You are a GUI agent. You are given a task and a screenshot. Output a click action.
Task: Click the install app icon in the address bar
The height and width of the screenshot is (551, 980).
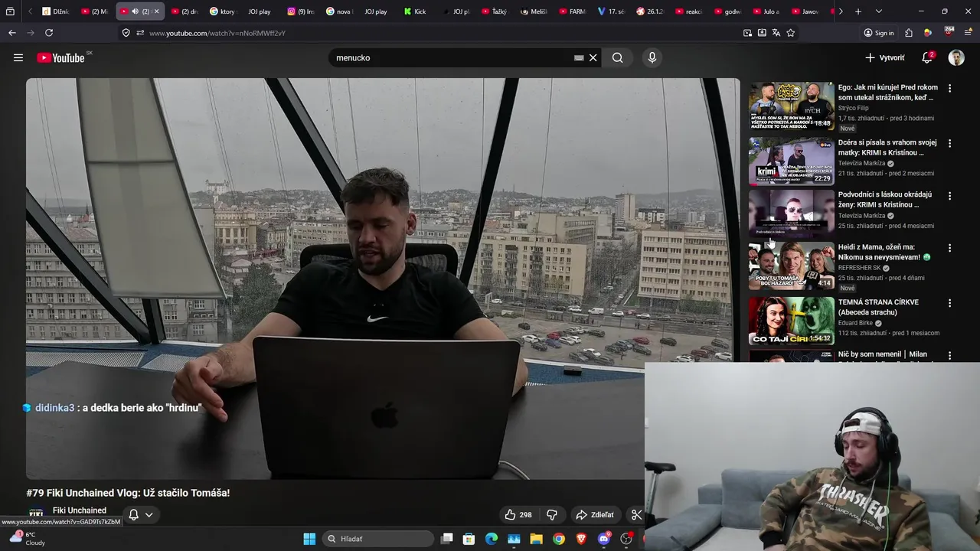[762, 33]
